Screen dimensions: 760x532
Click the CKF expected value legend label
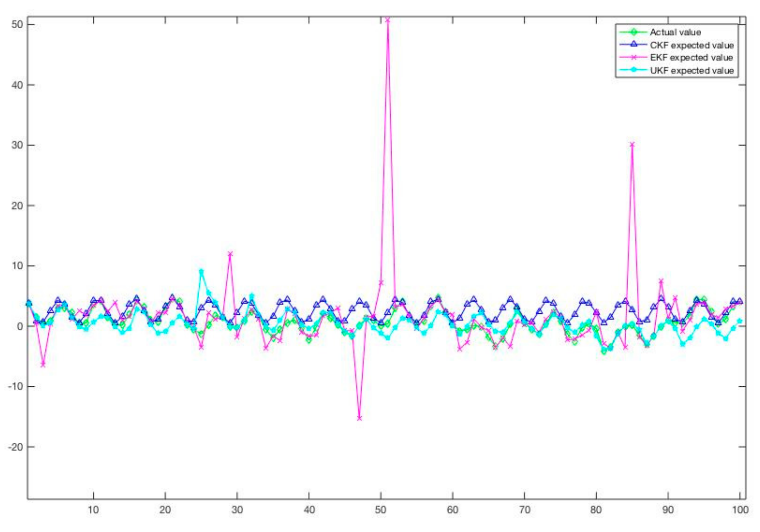point(691,45)
